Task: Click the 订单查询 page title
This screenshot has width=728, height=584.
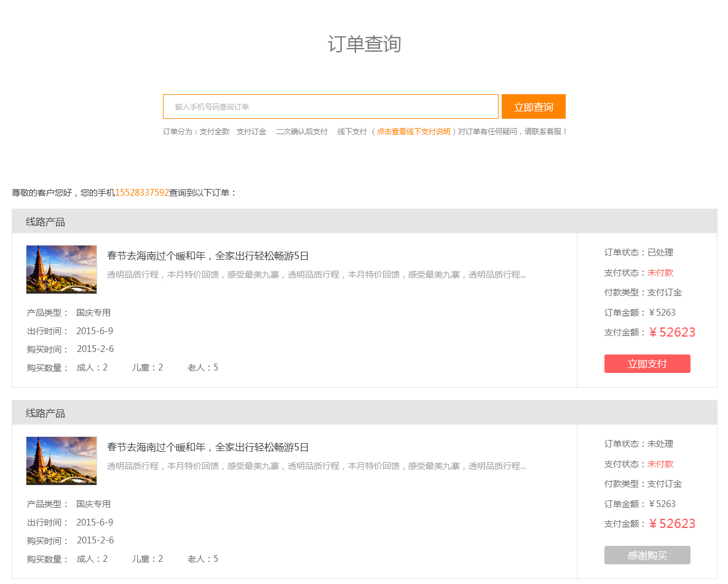Action: pyautogui.click(x=363, y=44)
